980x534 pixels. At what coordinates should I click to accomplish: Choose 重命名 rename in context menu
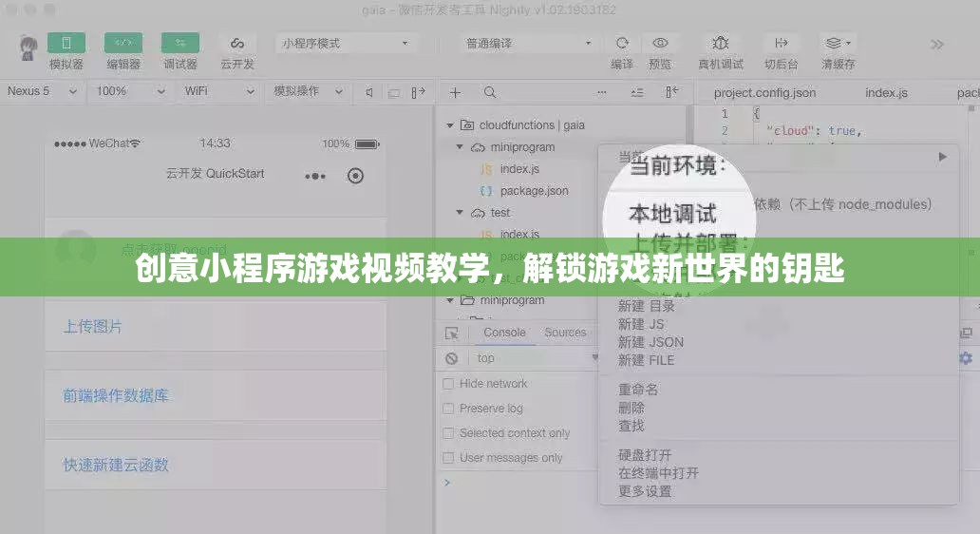point(638,390)
